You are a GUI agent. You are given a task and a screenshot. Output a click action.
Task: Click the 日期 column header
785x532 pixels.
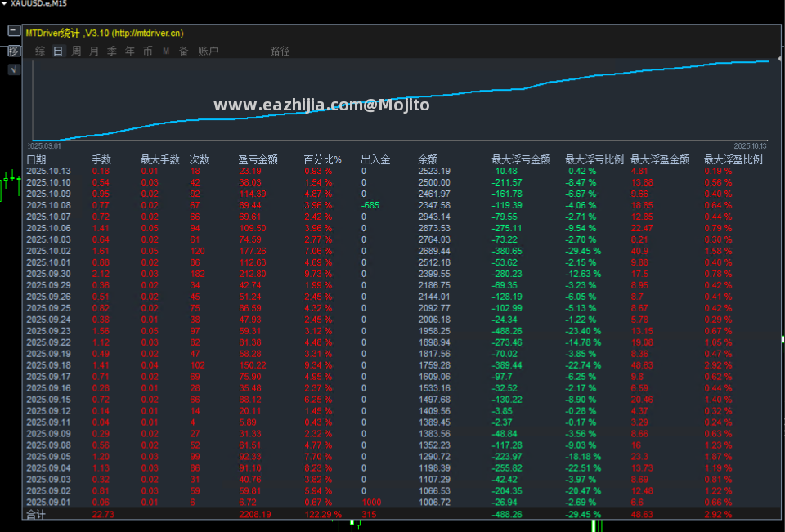(36, 159)
